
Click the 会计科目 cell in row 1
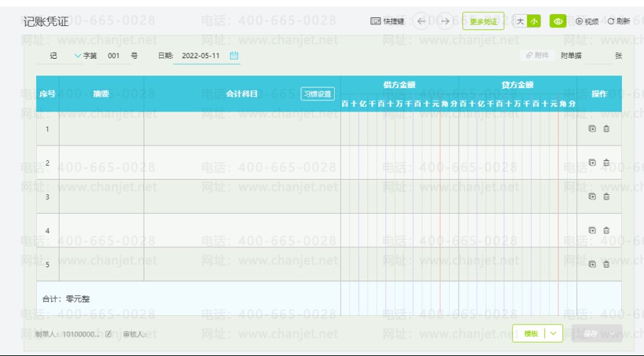point(242,128)
